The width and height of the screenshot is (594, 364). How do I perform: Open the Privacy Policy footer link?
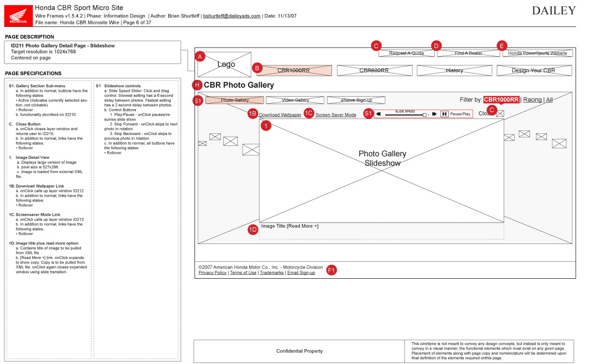point(212,273)
